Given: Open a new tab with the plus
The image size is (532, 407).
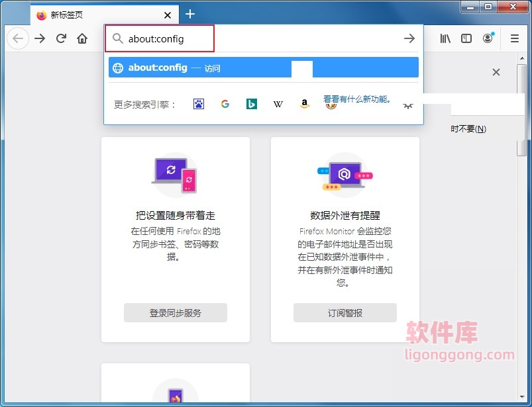Looking at the screenshot, I should click(190, 14).
